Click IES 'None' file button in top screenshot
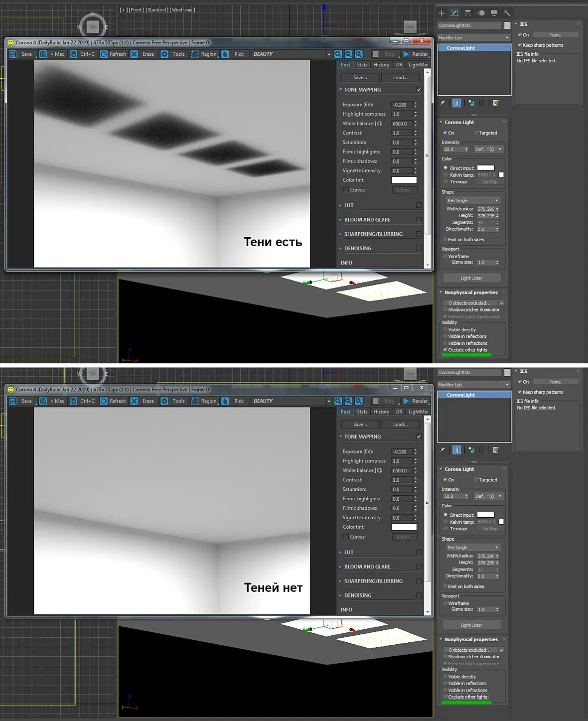 tap(556, 35)
